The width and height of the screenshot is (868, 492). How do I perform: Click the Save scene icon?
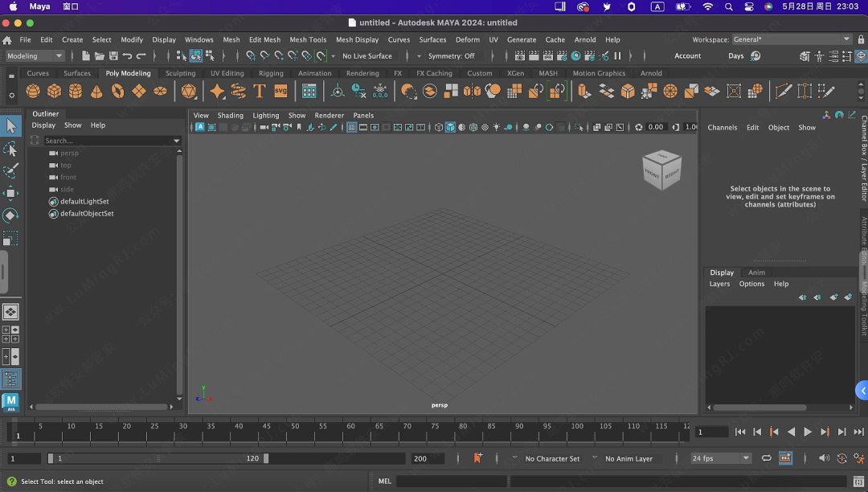tap(113, 56)
